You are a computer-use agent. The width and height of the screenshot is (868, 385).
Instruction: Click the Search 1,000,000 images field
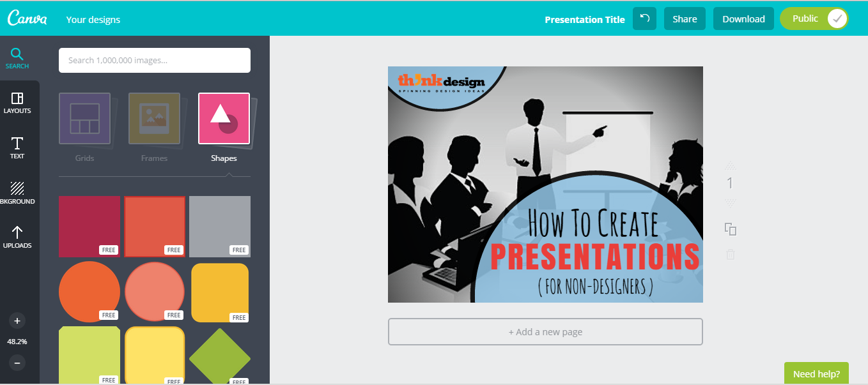pyautogui.click(x=155, y=60)
